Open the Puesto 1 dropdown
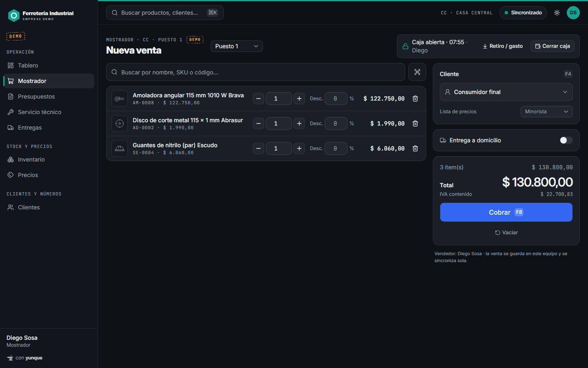The width and height of the screenshot is (588, 368). click(237, 46)
